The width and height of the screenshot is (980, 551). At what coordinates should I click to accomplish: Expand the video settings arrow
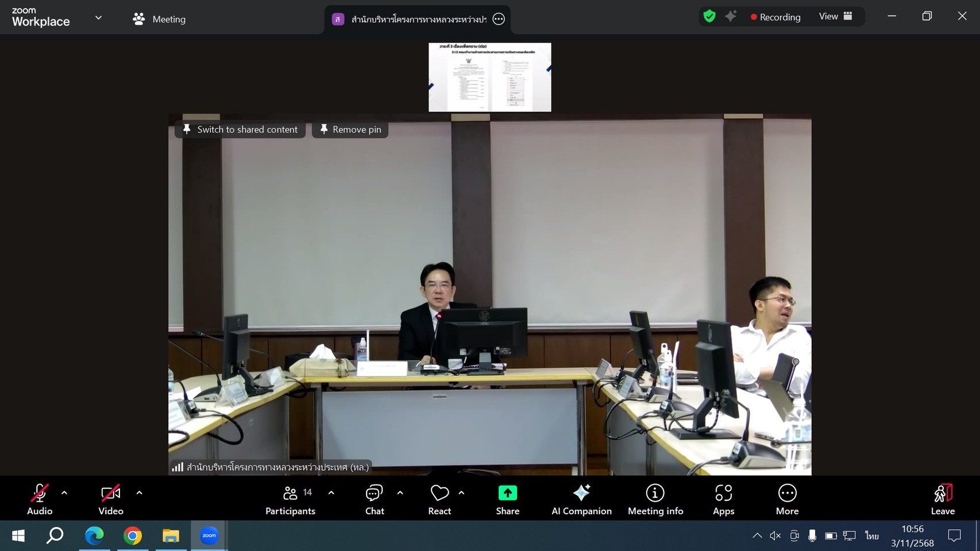139,492
